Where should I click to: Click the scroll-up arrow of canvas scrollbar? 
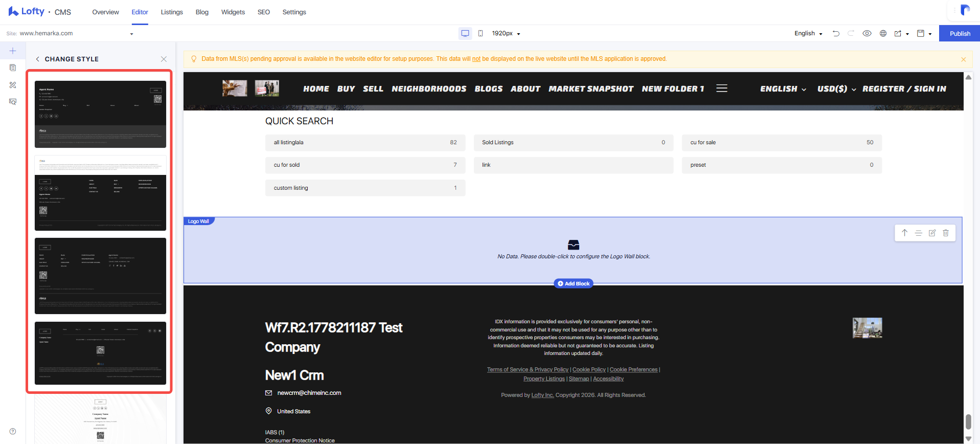click(x=968, y=77)
